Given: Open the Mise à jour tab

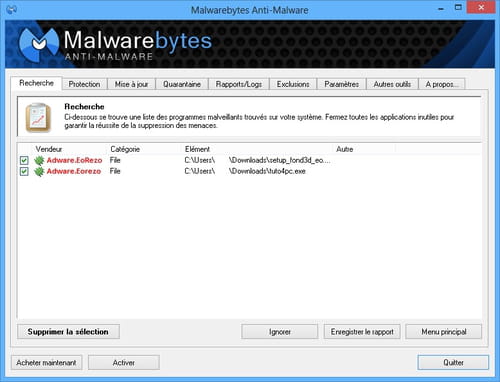Looking at the screenshot, I should pos(131,84).
